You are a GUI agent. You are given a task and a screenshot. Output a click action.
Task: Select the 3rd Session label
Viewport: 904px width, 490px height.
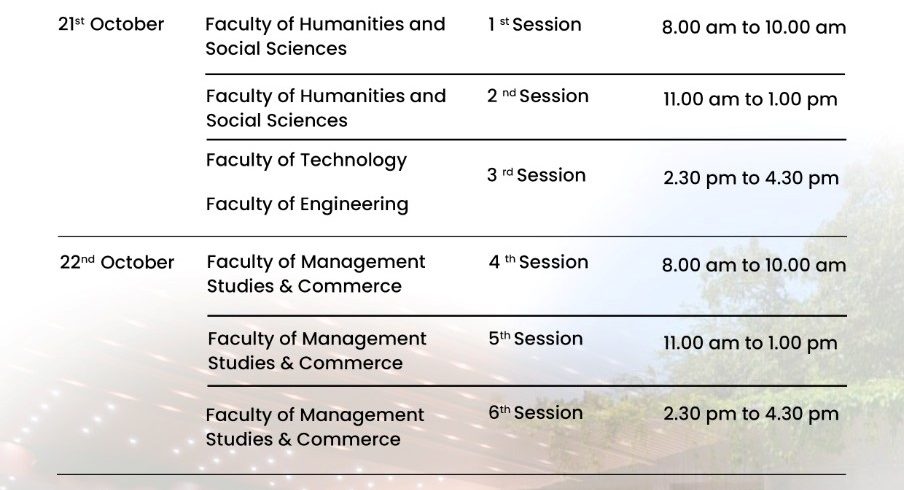pos(536,175)
